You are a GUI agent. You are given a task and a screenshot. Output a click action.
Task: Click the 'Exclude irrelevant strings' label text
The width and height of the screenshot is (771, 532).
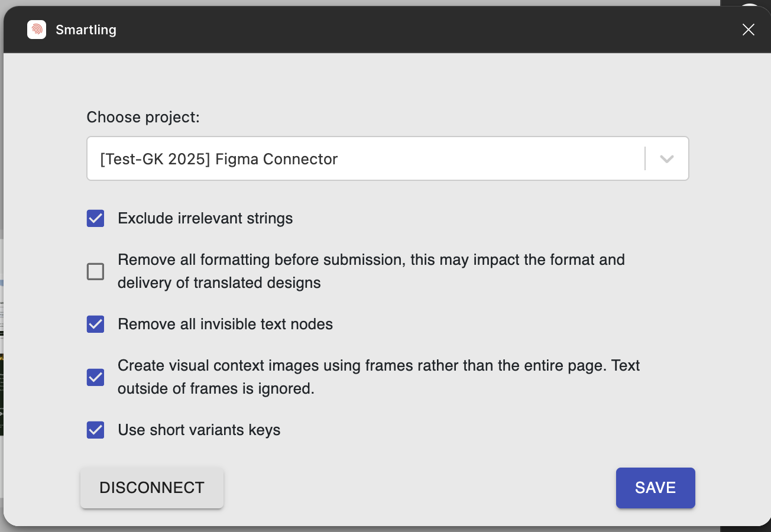coord(205,218)
